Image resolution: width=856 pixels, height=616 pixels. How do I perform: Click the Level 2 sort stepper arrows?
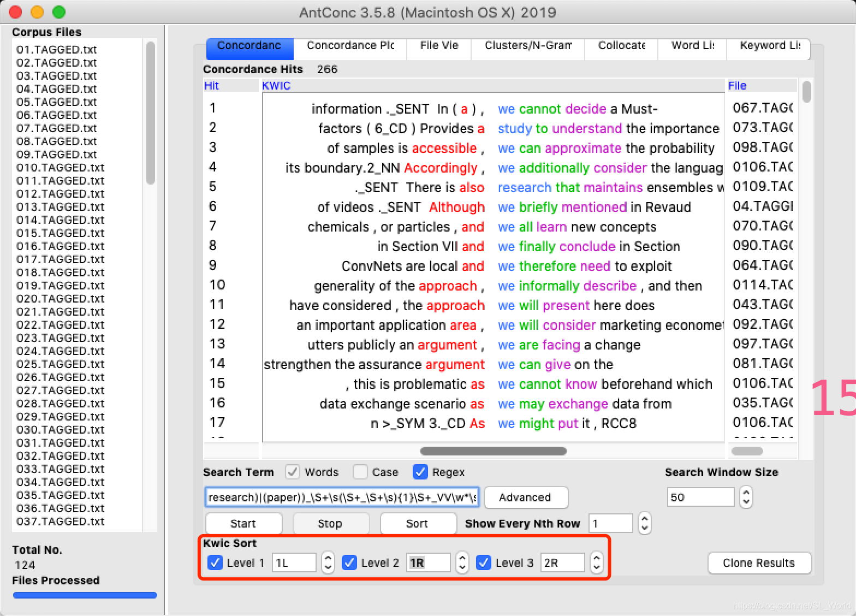[462, 562]
